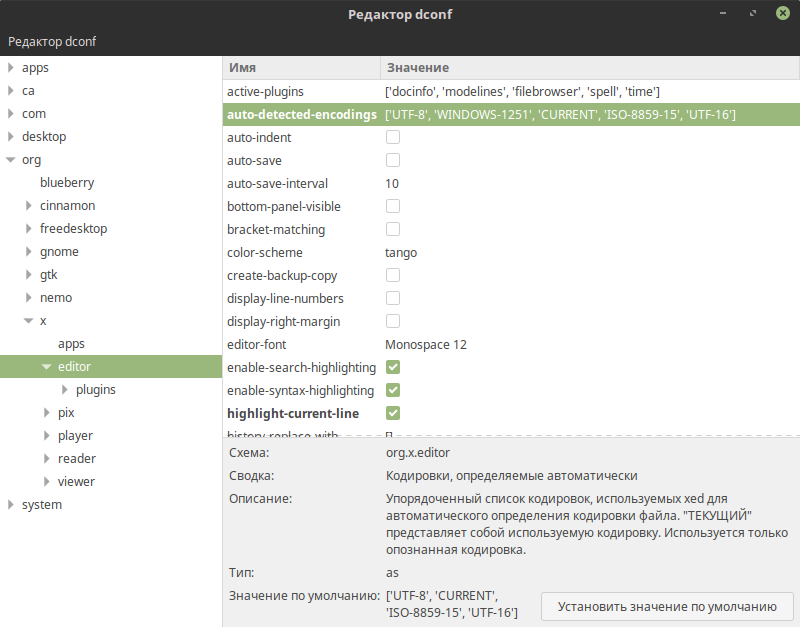Close the dconf editor window

[779, 14]
